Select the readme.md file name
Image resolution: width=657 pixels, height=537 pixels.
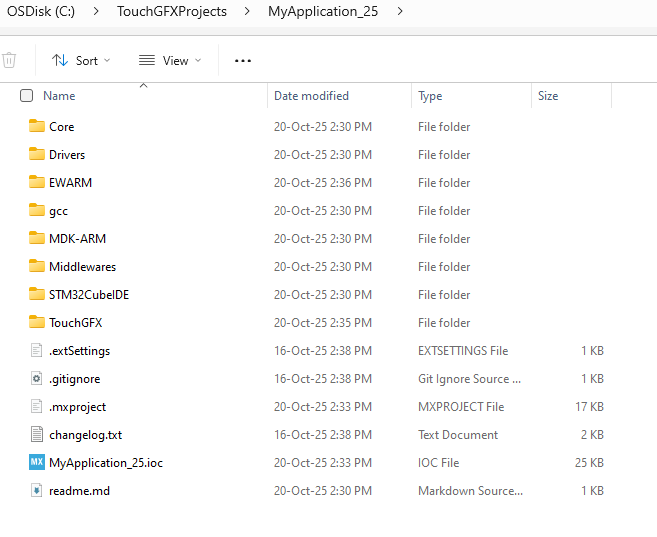(79, 491)
